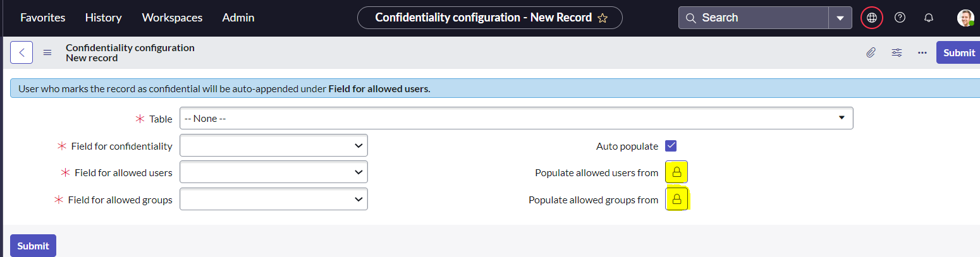Image resolution: width=980 pixels, height=257 pixels.
Task: Unlock Populate allowed users from field
Action: pos(677,172)
